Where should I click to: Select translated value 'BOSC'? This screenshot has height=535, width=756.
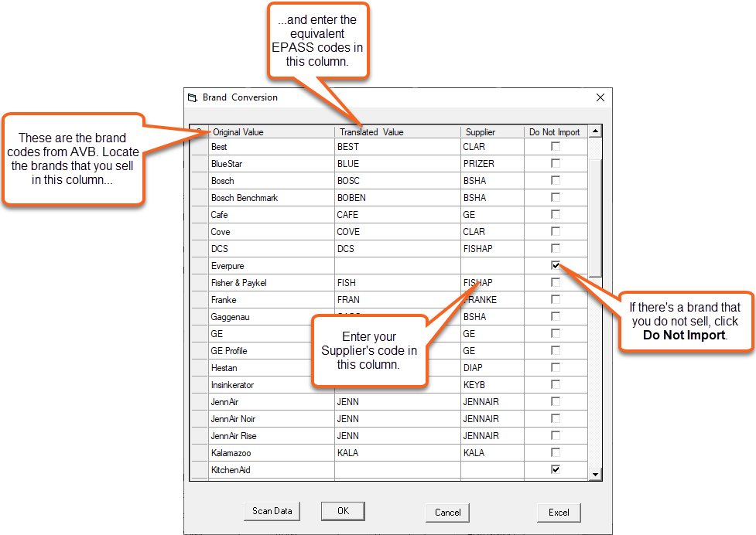click(397, 181)
